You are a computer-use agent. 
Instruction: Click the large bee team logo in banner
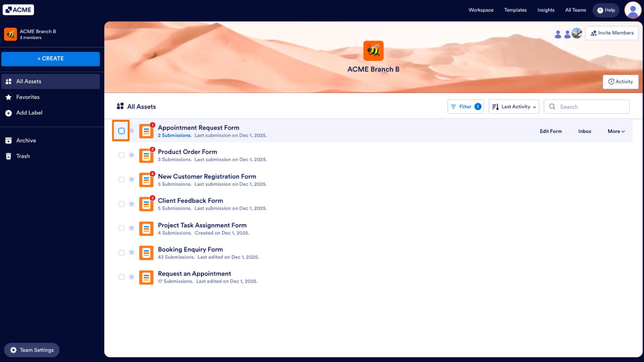[373, 51]
